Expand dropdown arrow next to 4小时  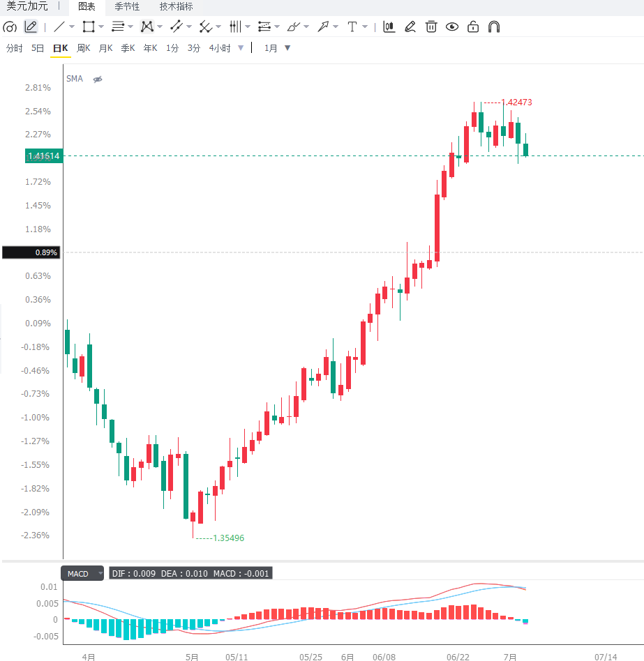point(241,48)
